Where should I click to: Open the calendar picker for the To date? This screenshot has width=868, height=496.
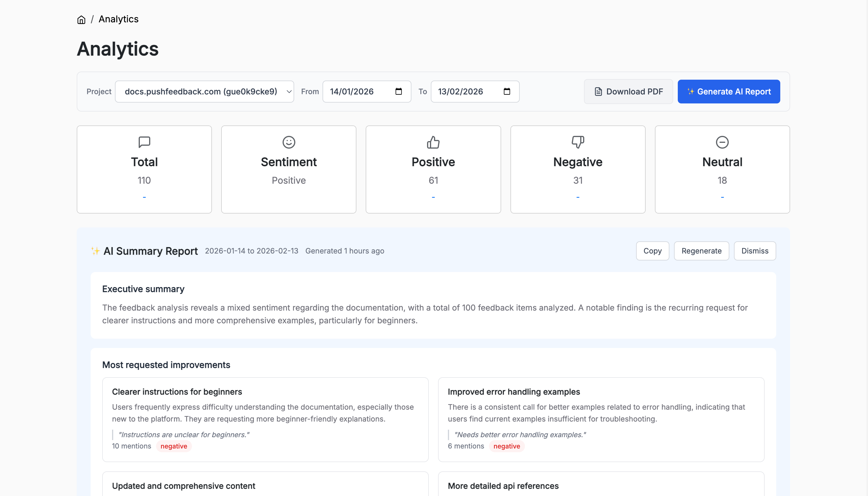tap(507, 91)
